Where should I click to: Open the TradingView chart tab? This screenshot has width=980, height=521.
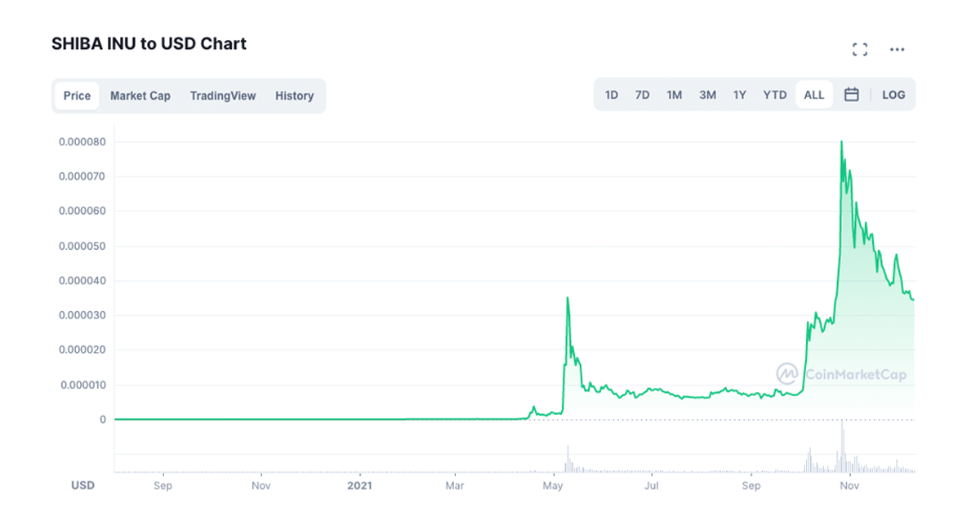(223, 96)
